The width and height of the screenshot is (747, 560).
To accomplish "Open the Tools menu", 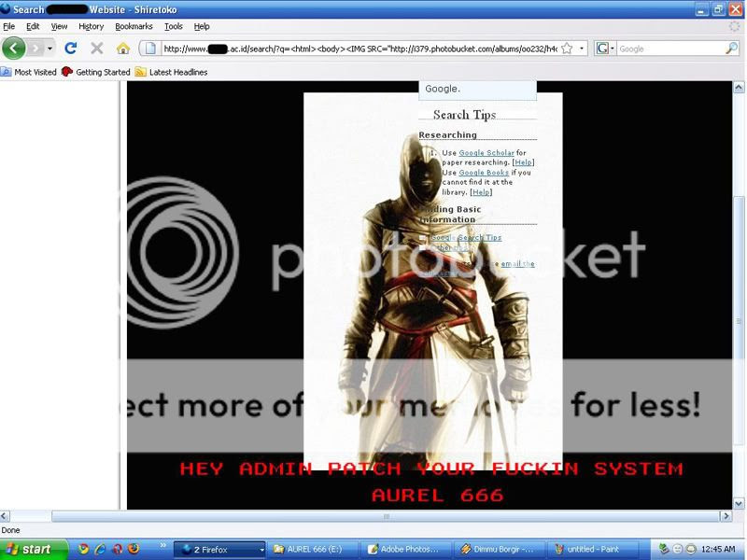I will tap(174, 26).
